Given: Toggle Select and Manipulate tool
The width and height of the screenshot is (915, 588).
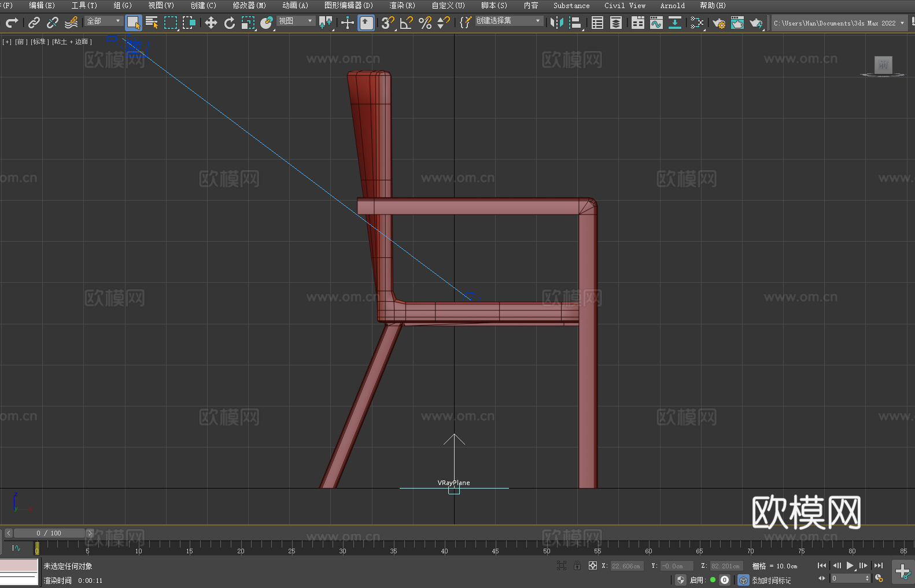Looking at the screenshot, I should pyautogui.click(x=347, y=23).
